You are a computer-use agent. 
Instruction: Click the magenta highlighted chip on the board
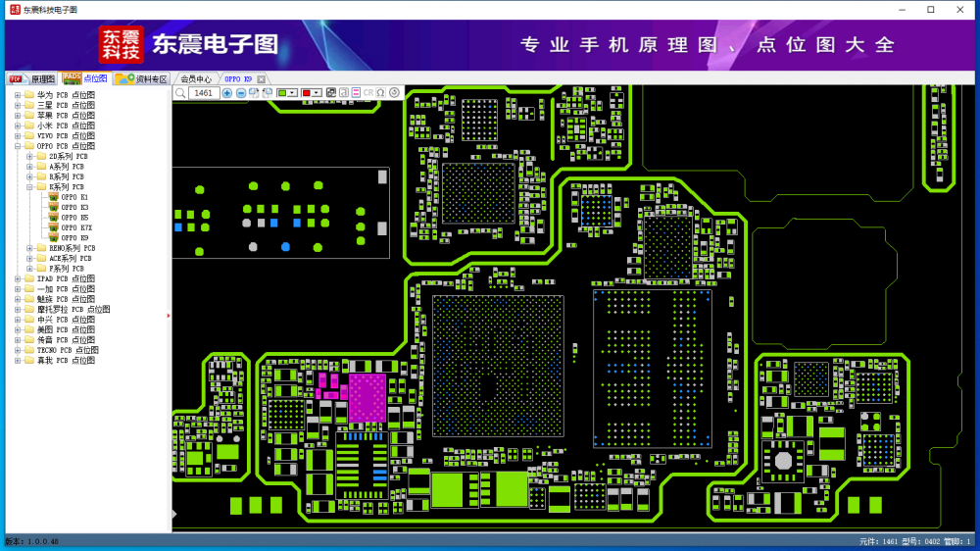[x=367, y=398]
